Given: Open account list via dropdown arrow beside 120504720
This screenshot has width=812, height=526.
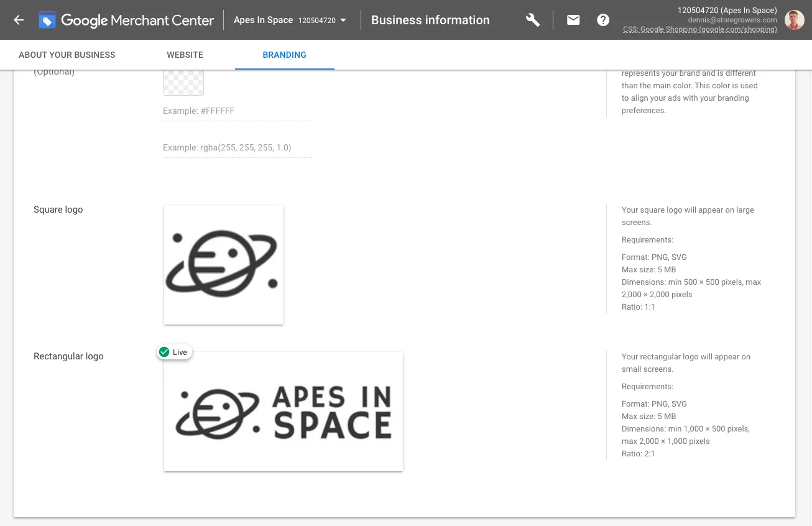Looking at the screenshot, I should coord(343,20).
